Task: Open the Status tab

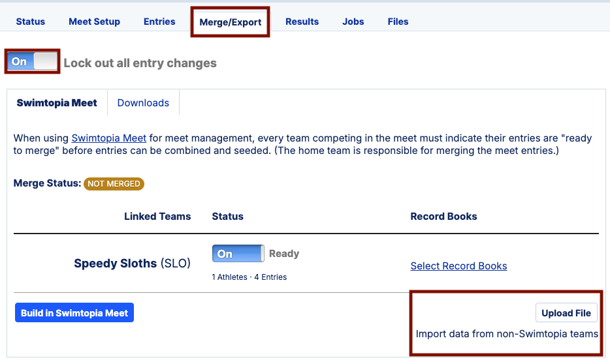Action: tap(30, 22)
